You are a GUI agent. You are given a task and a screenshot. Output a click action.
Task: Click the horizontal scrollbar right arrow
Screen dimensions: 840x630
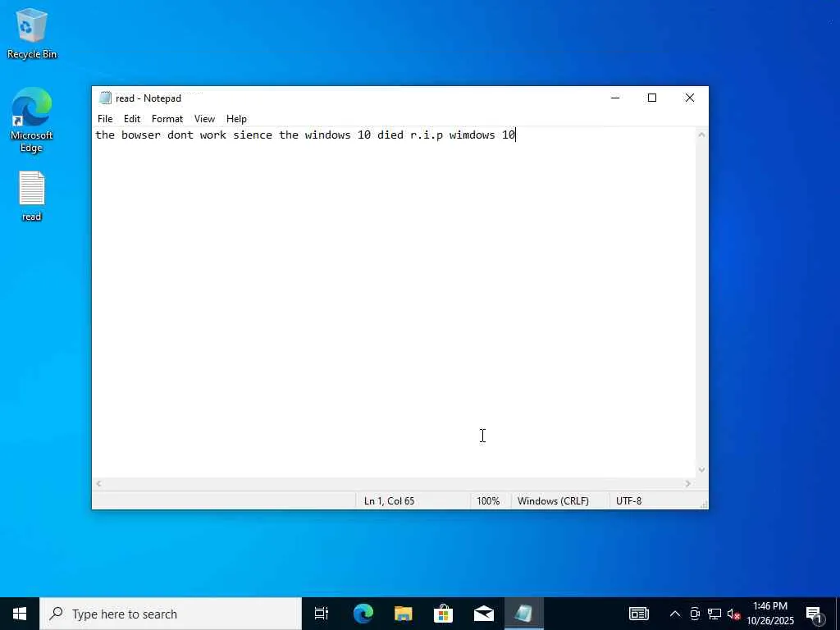pyautogui.click(x=688, y=484)
